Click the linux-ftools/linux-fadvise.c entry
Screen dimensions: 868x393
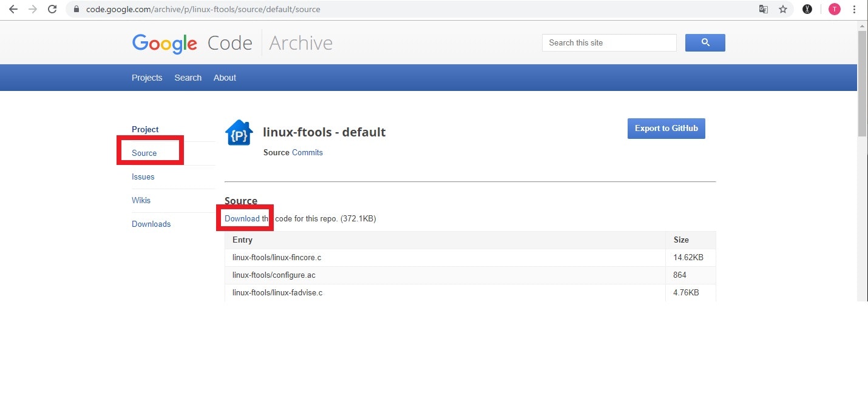[277, 292]
